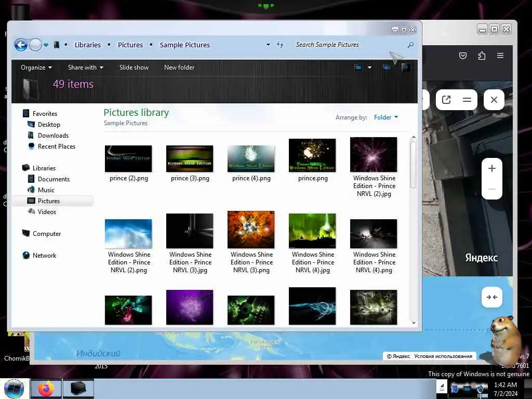Screen dimensions: 532x399
Task: Start Slide show from toolbar
Action: point(134,67)
